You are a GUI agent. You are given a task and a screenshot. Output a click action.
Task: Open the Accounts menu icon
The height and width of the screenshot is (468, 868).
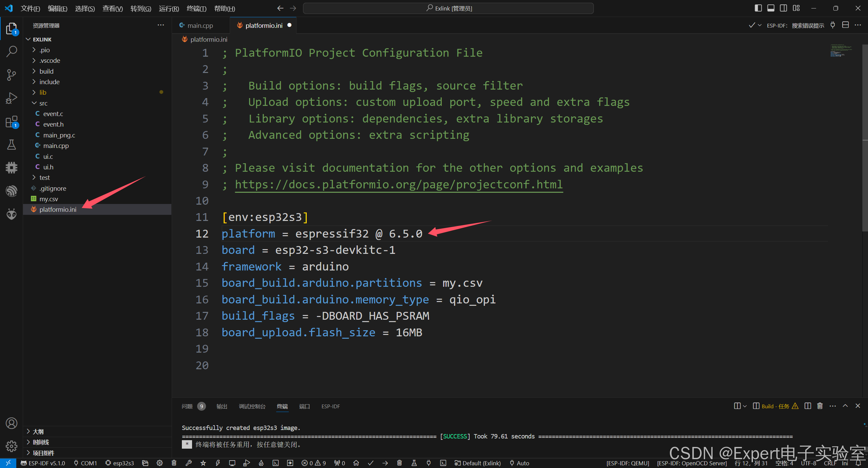pyautogui.click(x=12, y=423)
